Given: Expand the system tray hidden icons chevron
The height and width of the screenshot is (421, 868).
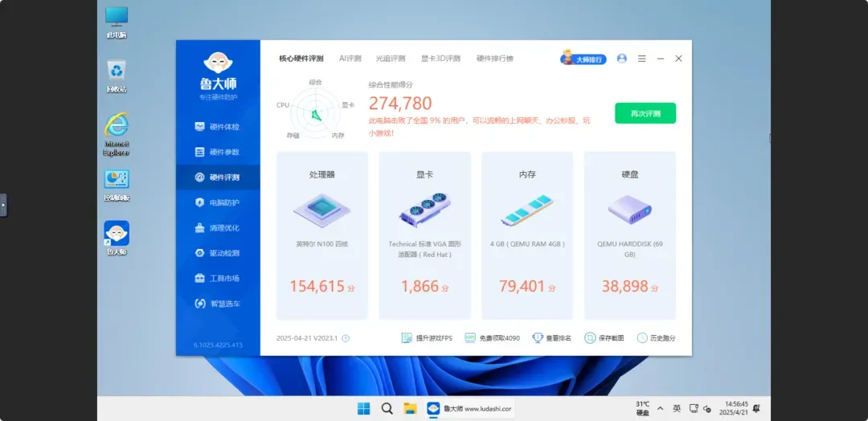Looking at the screenshot, I should pyautogui.click(x=660, y=409).
